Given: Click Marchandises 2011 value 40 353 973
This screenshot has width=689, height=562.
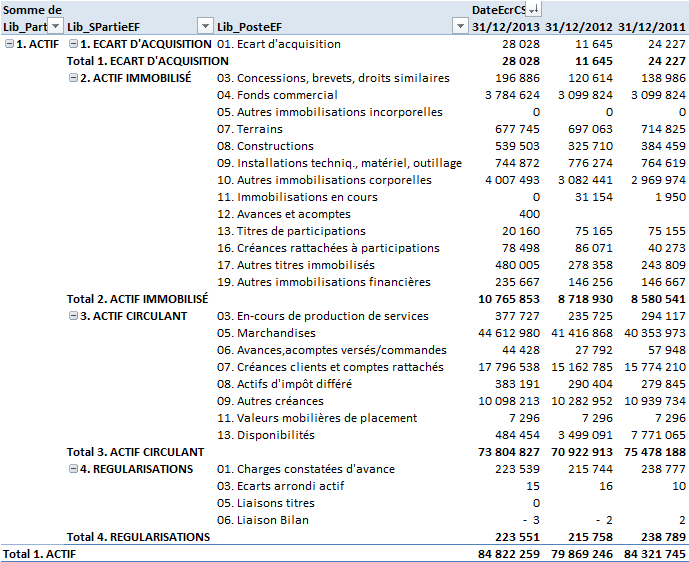Looking at the screenshot, I should tap(655, 333).
